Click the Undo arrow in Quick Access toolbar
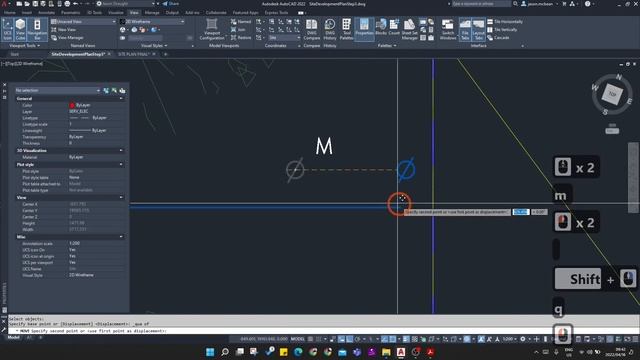This screenshot has height=360, width=640. [76, 4]
